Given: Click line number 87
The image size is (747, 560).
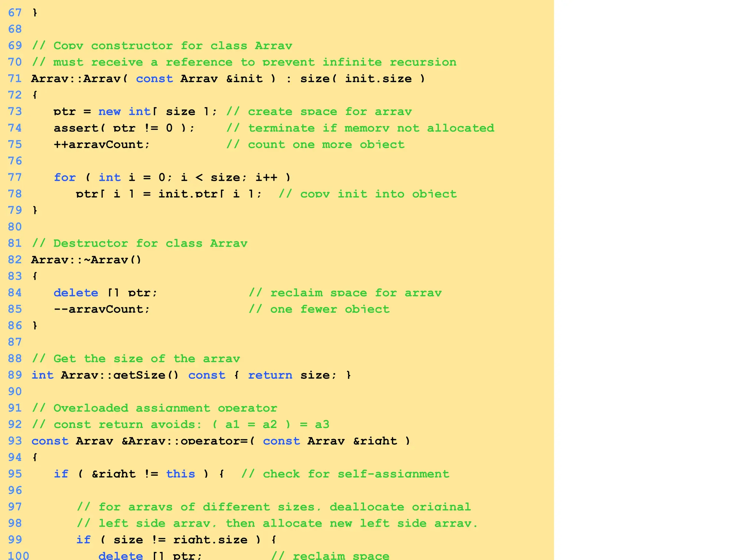Looking at the screenshot, I should pyautogui.click(x=15, y=342).
